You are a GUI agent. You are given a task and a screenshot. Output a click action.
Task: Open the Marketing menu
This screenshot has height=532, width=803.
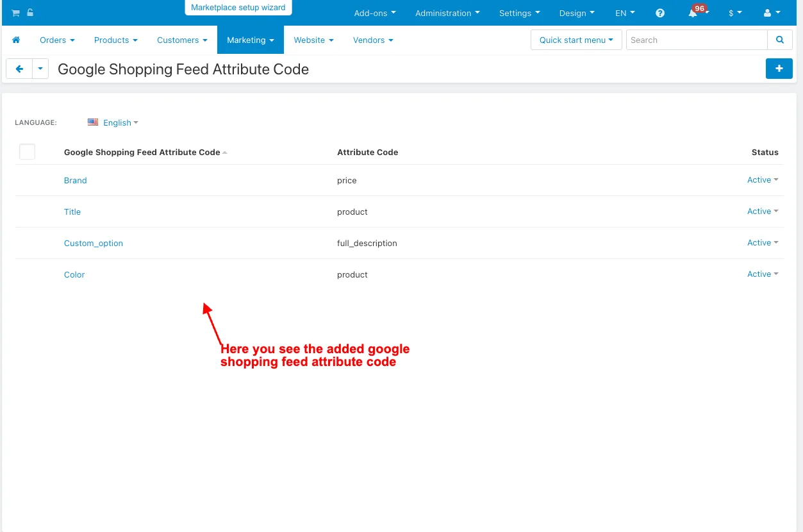tap(251, 40)
